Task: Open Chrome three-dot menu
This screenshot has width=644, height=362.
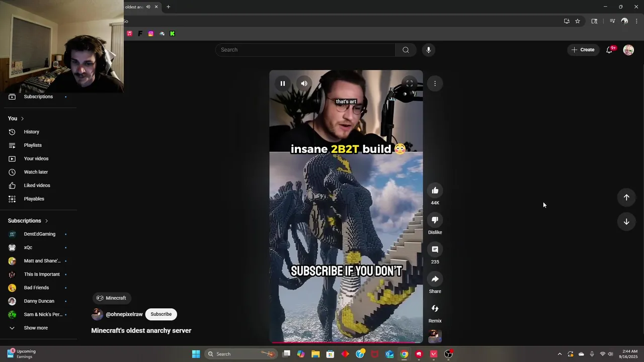Action: (x=637, y=21)
